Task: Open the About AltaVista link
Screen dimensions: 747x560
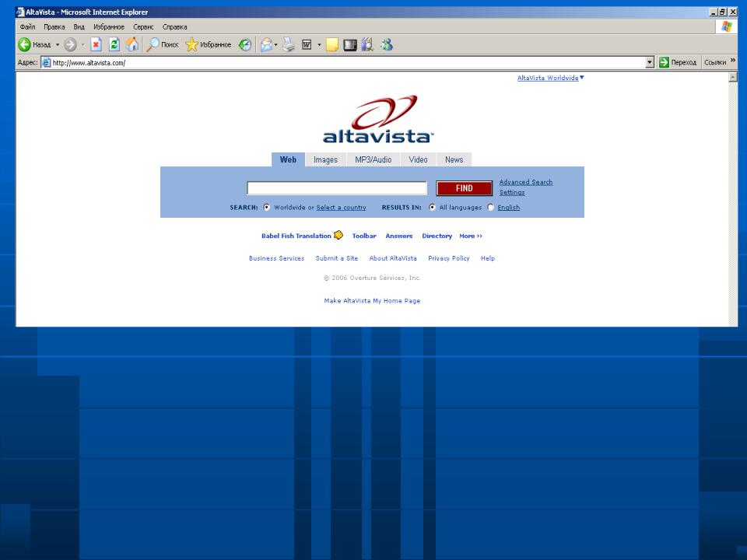Action: click(393, 258)
